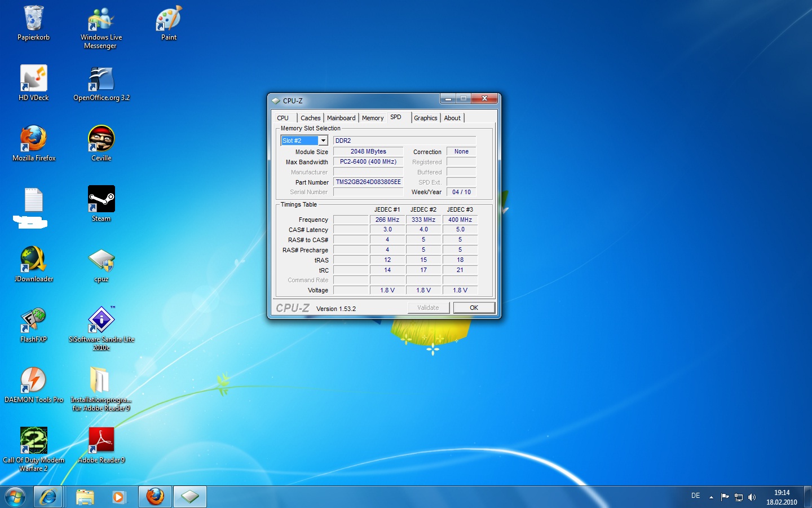Viewport: 812px width, 508px height.
Task: Open Adobe Reader 9 desktop shortcut
Action: click(101, 445)
